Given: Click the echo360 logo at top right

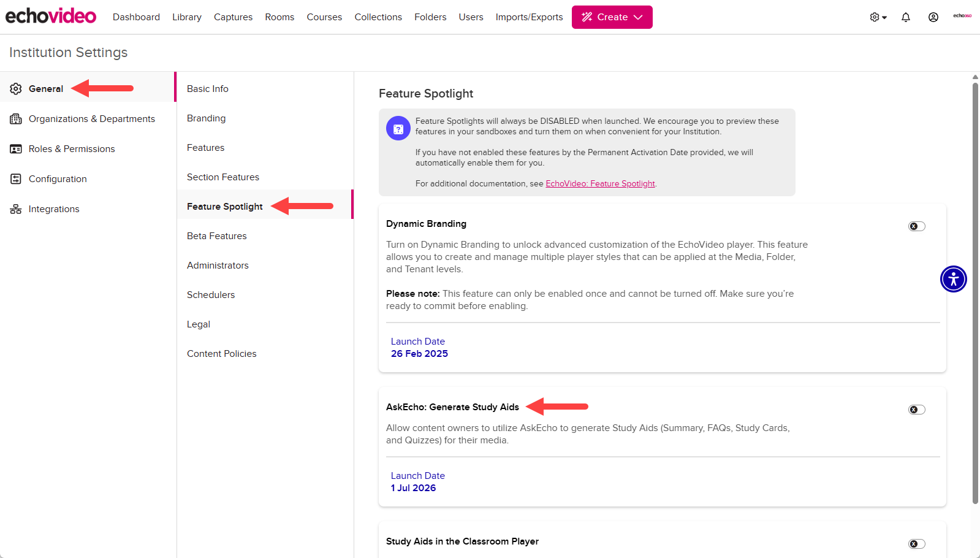Looking at the screenshot, I should pos(962,16).
